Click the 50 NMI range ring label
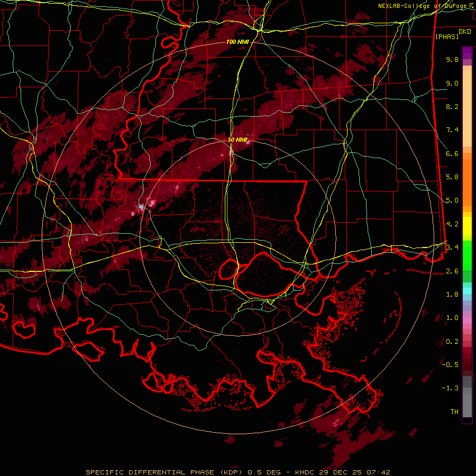This screenshot has width=476, height=476. pyautogui.click(x=237, y=140)
